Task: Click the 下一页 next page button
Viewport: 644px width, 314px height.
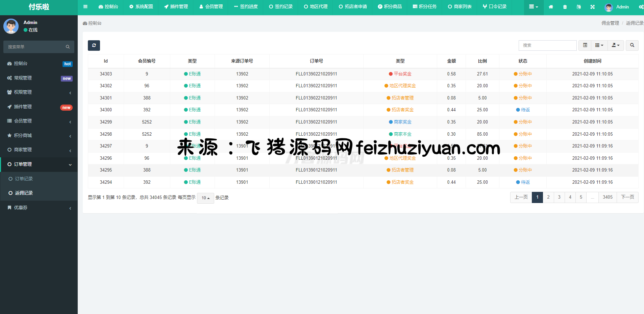Action: click(627, 197)
